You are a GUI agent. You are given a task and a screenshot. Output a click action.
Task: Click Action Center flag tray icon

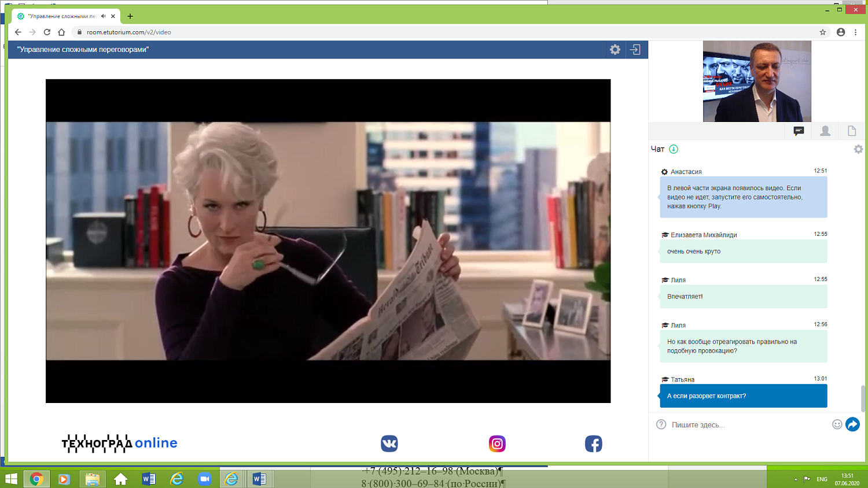coord(807,479)
